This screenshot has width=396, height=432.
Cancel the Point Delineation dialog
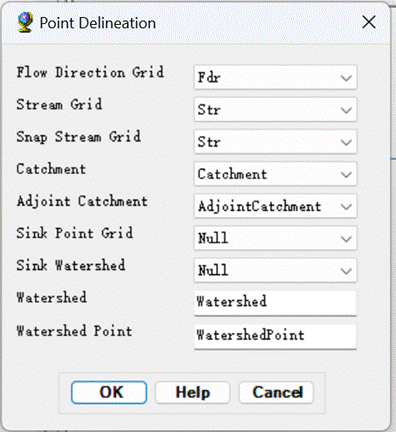point(276,392)
